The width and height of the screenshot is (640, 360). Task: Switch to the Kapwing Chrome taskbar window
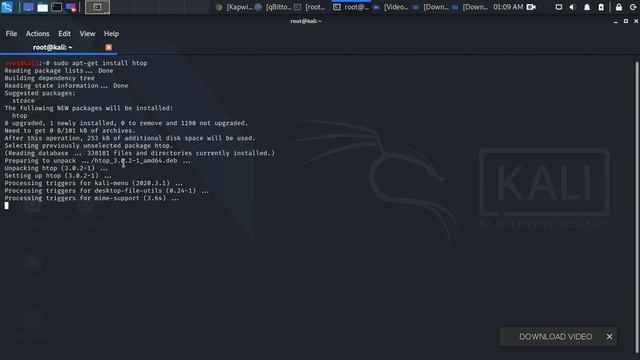234,7
